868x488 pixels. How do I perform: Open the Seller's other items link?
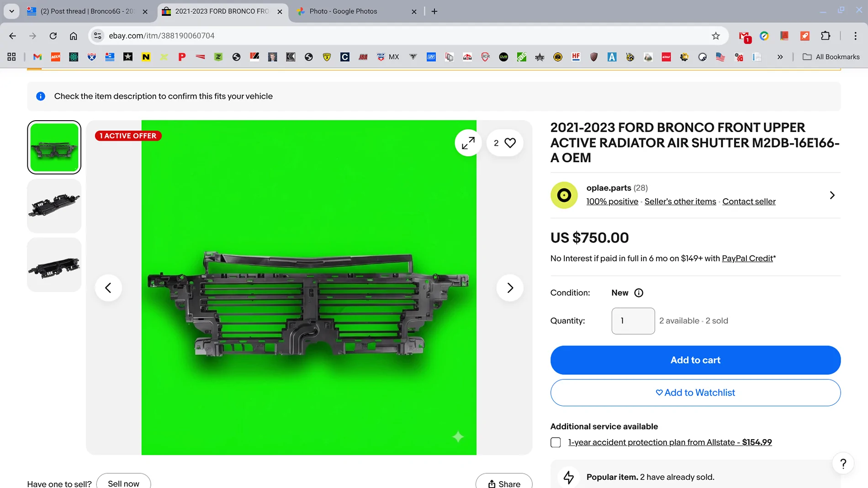[x=680, y=202]
